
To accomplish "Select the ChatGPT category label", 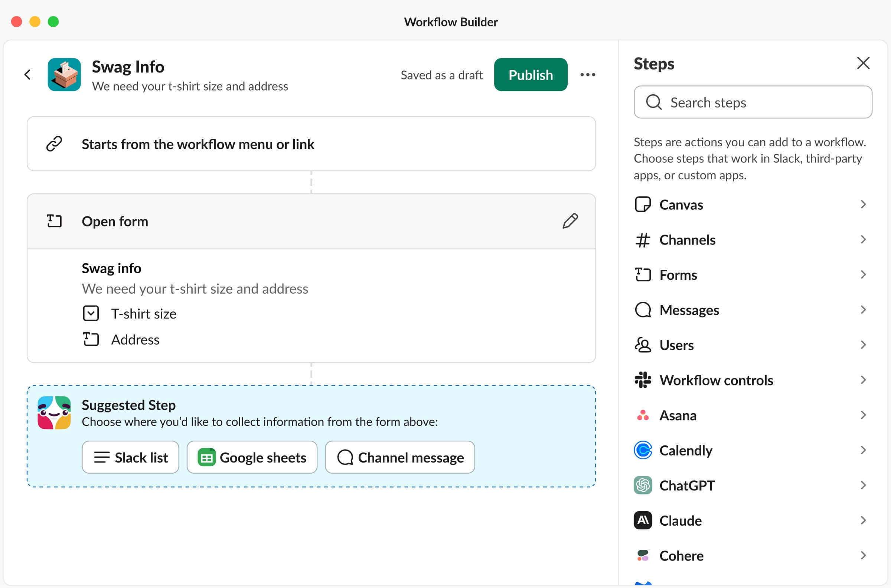I will coord(687,485).
